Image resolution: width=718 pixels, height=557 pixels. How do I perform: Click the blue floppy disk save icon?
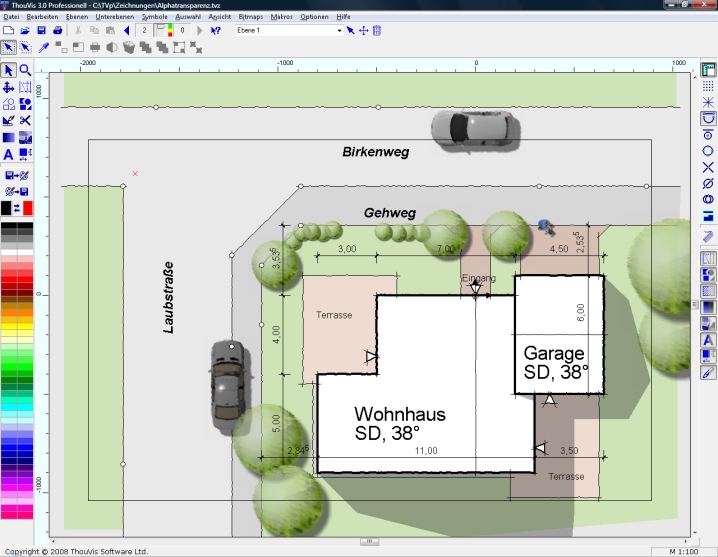[x=41, y=31]
